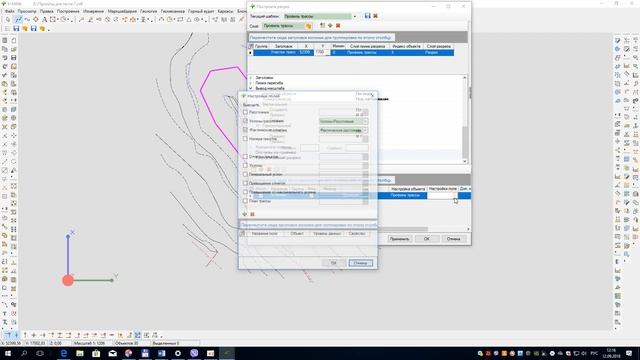Toggle the Расстояния checkbox
The width and height of the screenshot is (640, 360).
point(245,112)
